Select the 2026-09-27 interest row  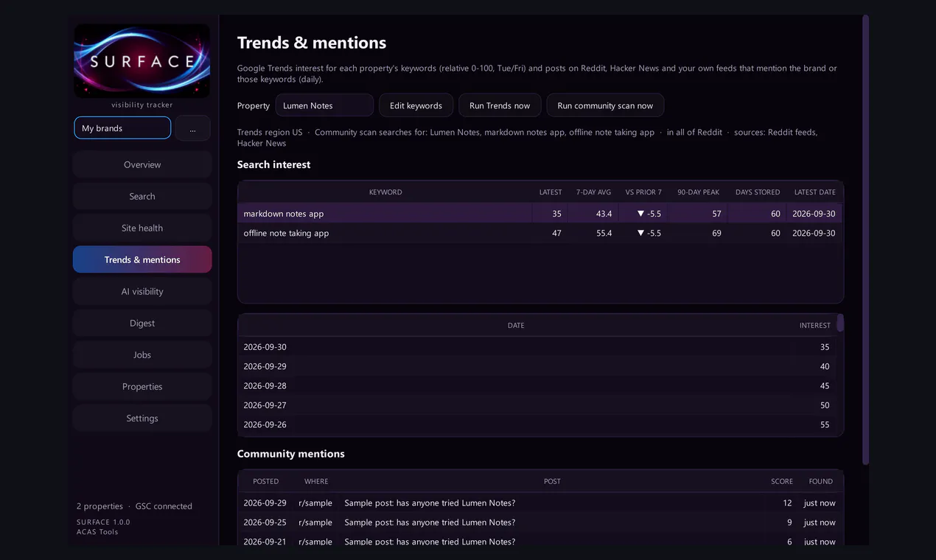pyautogui.click(x=537, y=405)
